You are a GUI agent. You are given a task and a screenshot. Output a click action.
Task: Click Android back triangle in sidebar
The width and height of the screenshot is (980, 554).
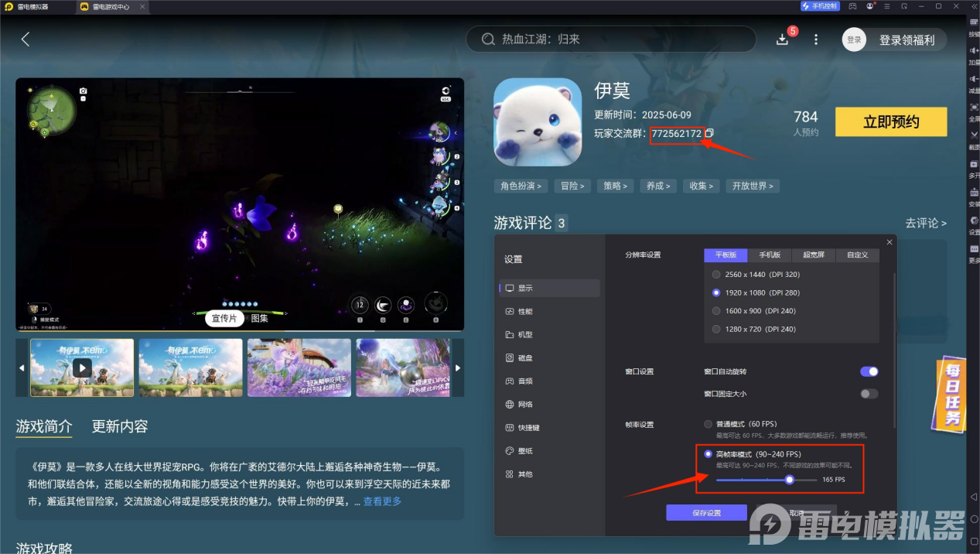pos(974,496)
